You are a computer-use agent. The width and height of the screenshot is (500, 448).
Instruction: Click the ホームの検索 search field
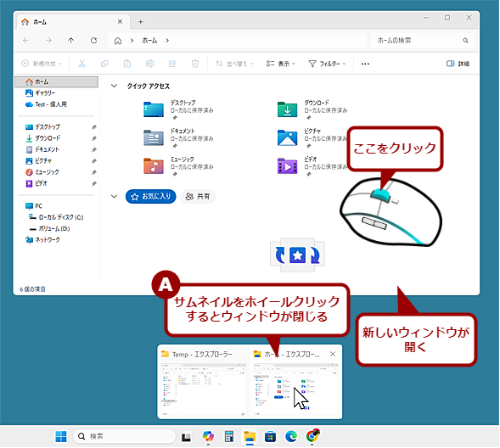[x=423, y=41]
